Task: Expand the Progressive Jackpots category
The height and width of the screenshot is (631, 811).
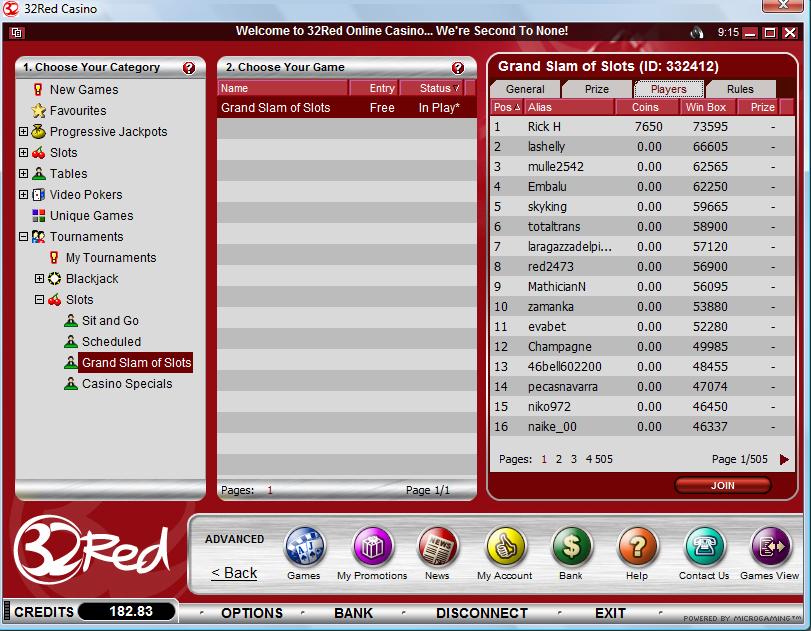Action: [23, 131]
